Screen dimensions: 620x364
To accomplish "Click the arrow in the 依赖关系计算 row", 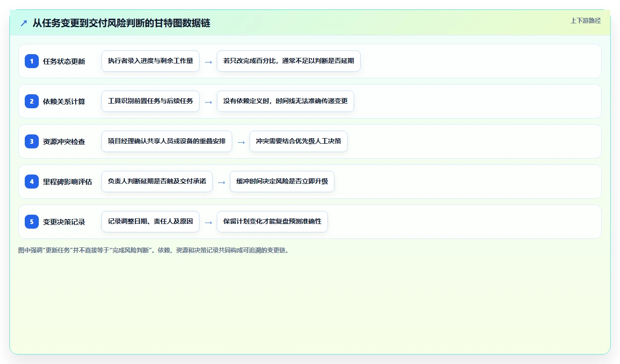I will (x=208, y=102).
